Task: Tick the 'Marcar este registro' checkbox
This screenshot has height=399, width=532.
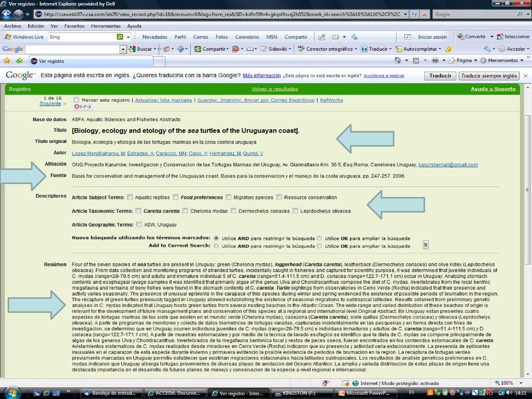Action: pyautogui.click(x=76, y=100)
